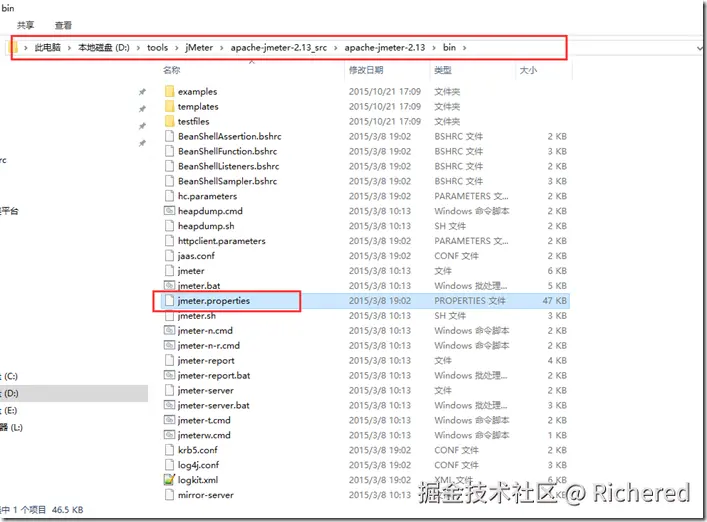The width and height of the screenshot is (707, 522).
Task: Click the mirror-server file icon
Action: click(x=170, y=495)
